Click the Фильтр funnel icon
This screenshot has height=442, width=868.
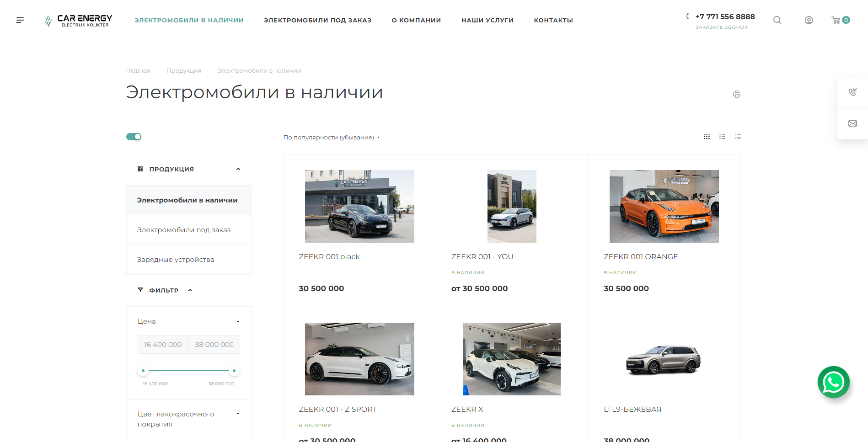(140, 290)
